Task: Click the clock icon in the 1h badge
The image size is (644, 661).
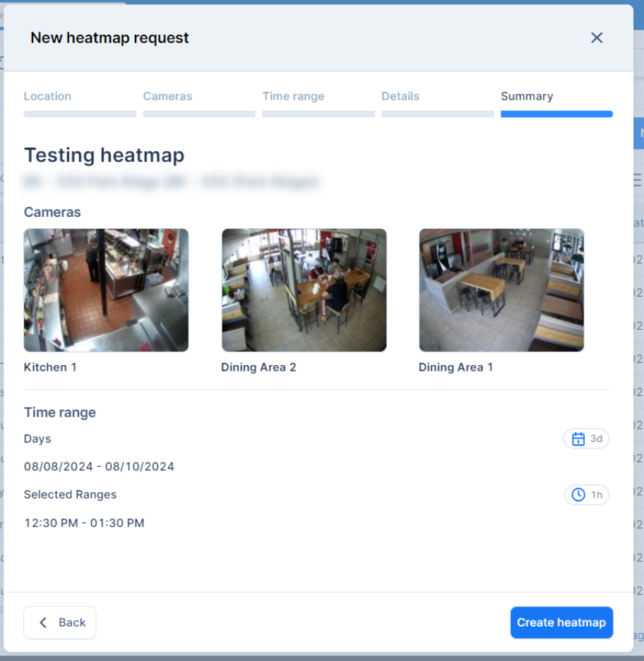Action: point(578,495)
